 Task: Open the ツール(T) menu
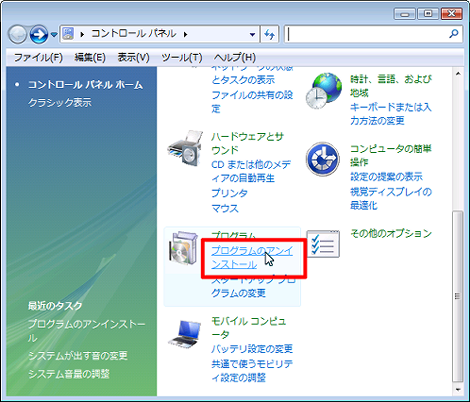[x=182, y=58]
